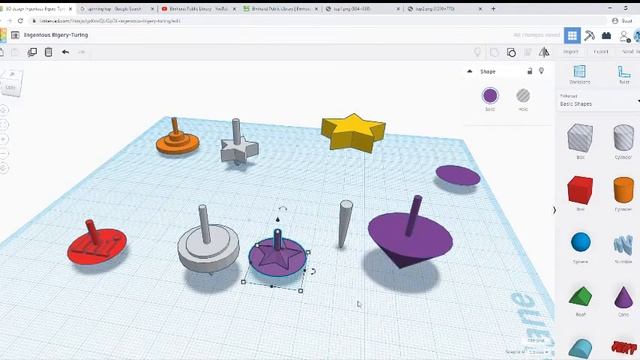The image size is (640, 360).
Task: Switch to the YouTube browser tab
Action: (198, 9)
